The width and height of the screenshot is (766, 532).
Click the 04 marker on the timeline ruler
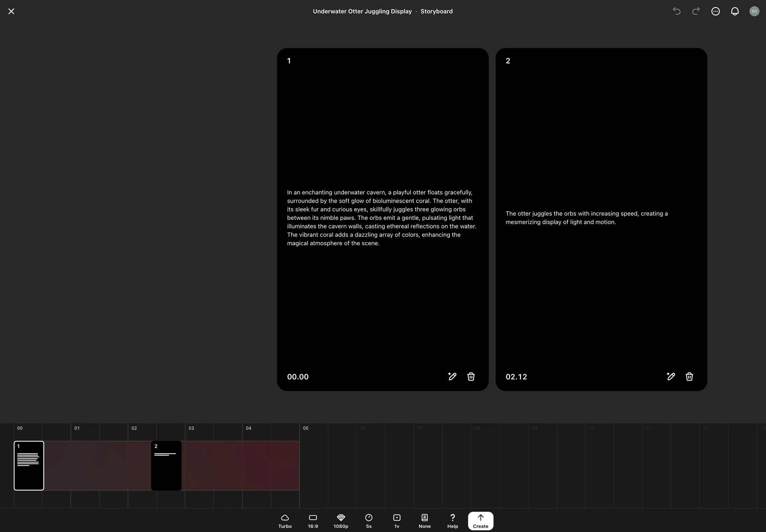click(249, 428)
